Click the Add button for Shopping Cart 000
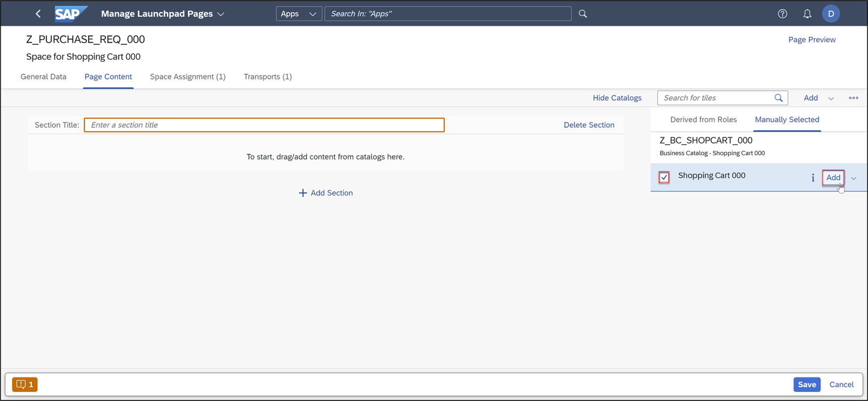 (x=833, y=178)
